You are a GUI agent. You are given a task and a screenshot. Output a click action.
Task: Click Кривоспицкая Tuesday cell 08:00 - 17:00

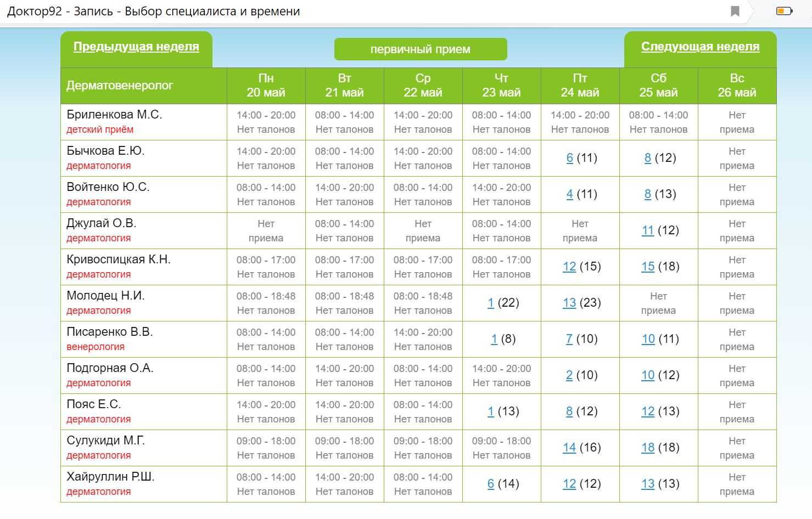[345, 267]
